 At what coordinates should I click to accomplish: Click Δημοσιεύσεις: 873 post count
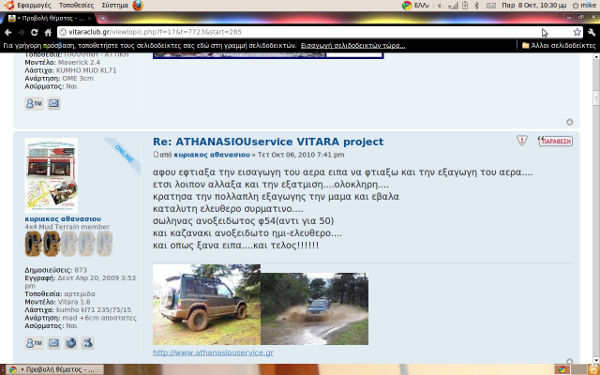pyautogui.click(x=57, y=270)
